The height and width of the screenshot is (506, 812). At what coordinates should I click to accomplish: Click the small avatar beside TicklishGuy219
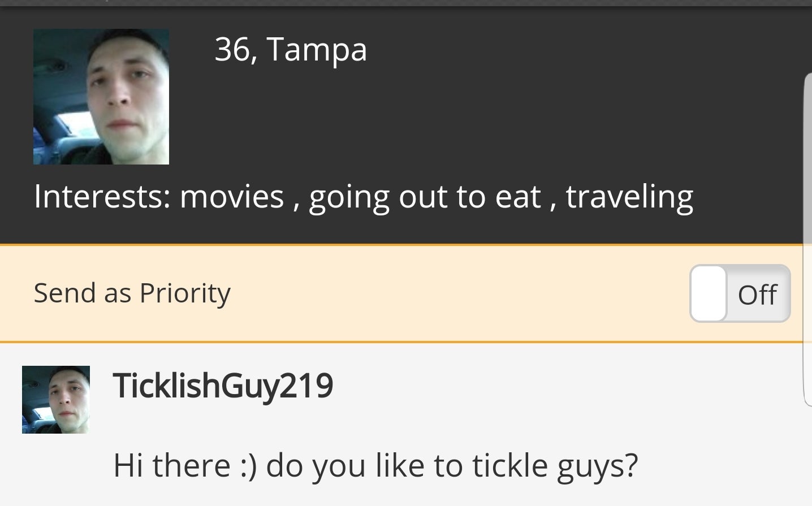coord(55,400)
